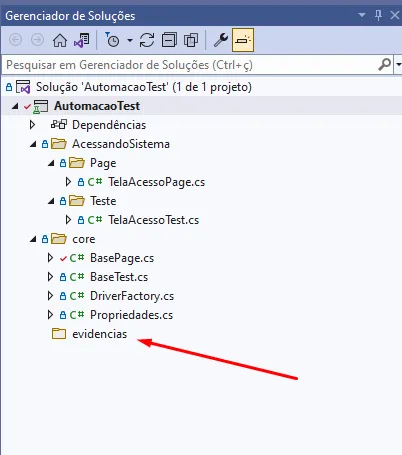Toggle Show All Files icon
The image size is (402, 455).
coord(191,40)
